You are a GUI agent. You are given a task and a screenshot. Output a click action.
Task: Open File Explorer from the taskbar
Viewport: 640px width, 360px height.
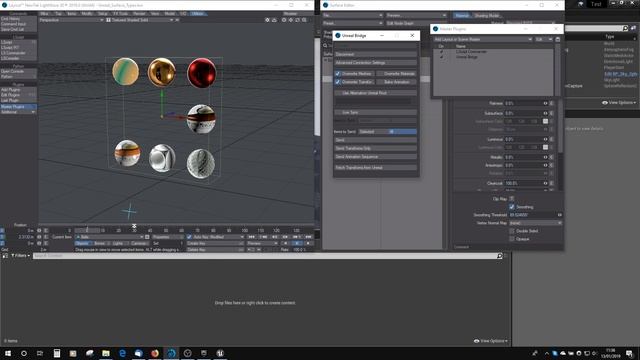click(106, 353)
